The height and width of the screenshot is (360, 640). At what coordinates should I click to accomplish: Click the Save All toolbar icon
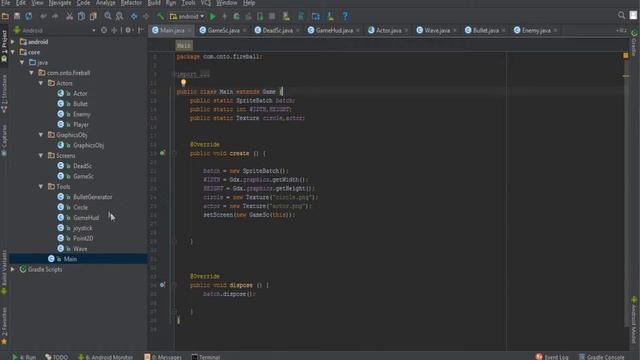pos(17,16)
